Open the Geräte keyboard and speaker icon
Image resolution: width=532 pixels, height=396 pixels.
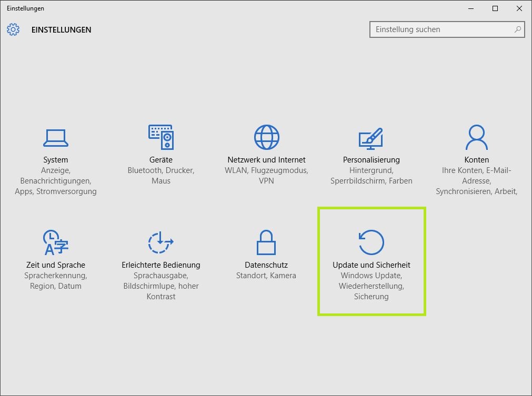tap(161, 137)
